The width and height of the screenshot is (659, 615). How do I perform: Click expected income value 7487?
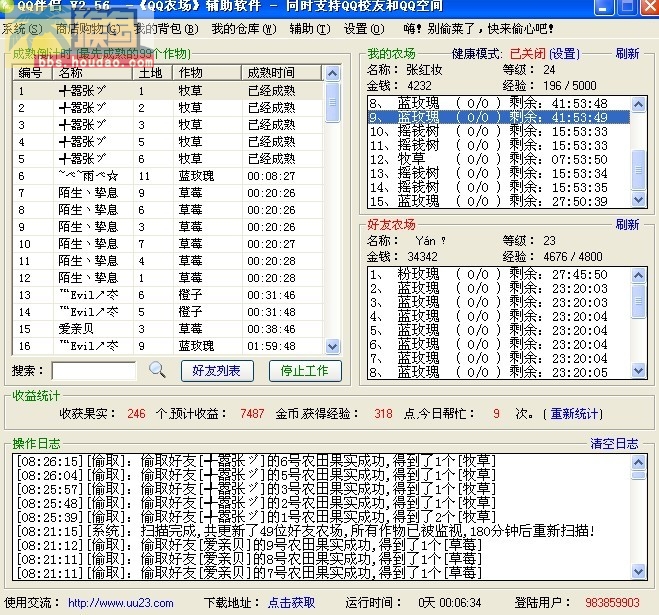[x=252, y=414]
